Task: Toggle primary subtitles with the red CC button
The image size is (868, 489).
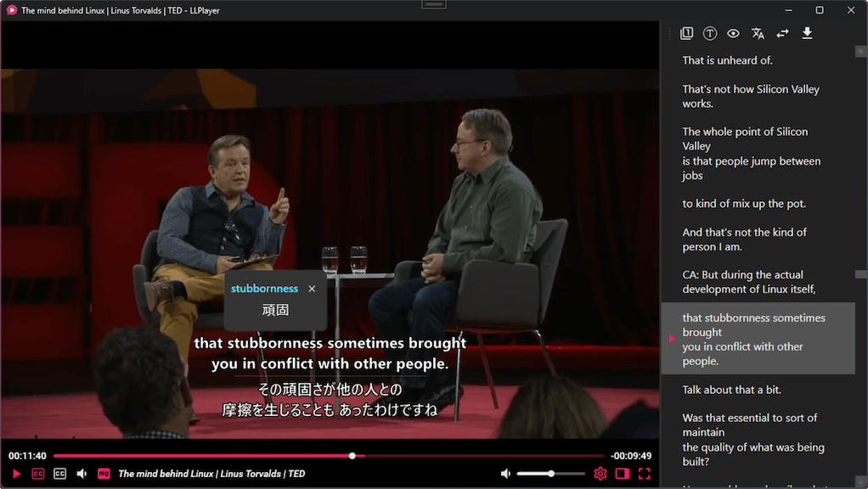Action: [38, 474]
